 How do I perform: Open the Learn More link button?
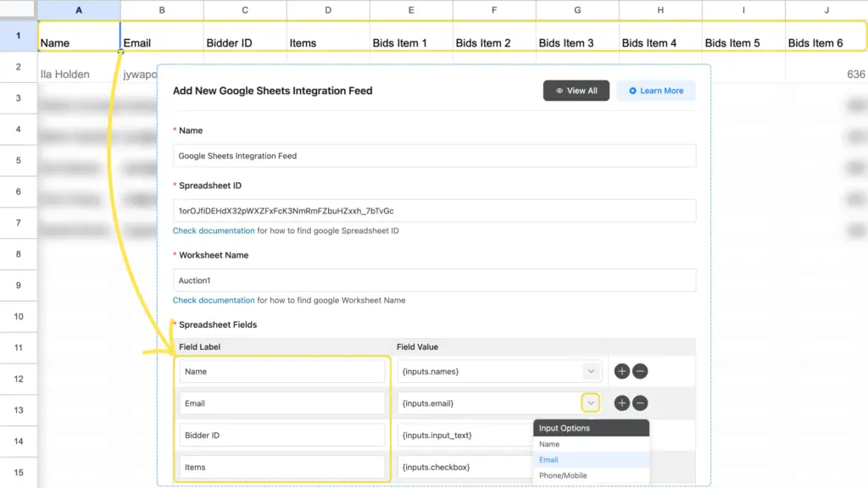656,91
